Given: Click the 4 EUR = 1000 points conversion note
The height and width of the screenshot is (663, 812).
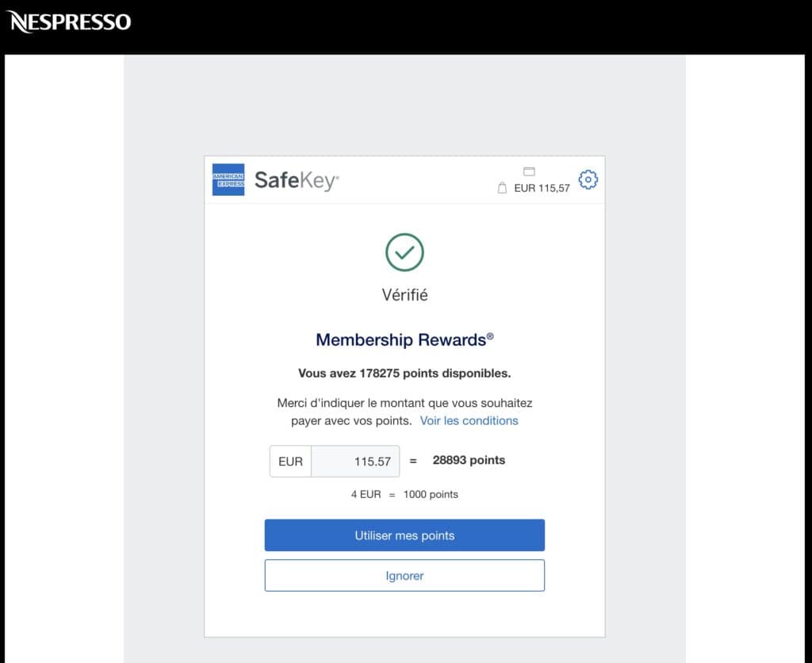Looking at the screenshot, I should 404,493.
